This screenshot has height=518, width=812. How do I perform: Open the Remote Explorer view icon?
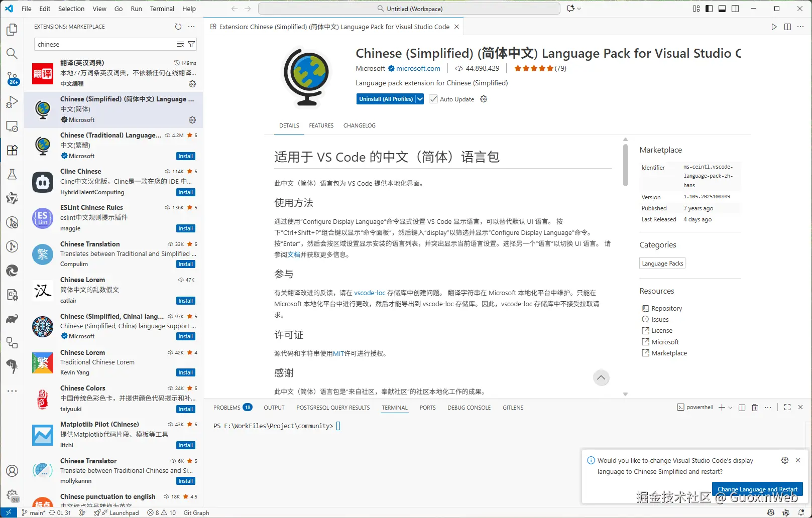[12, 126]
